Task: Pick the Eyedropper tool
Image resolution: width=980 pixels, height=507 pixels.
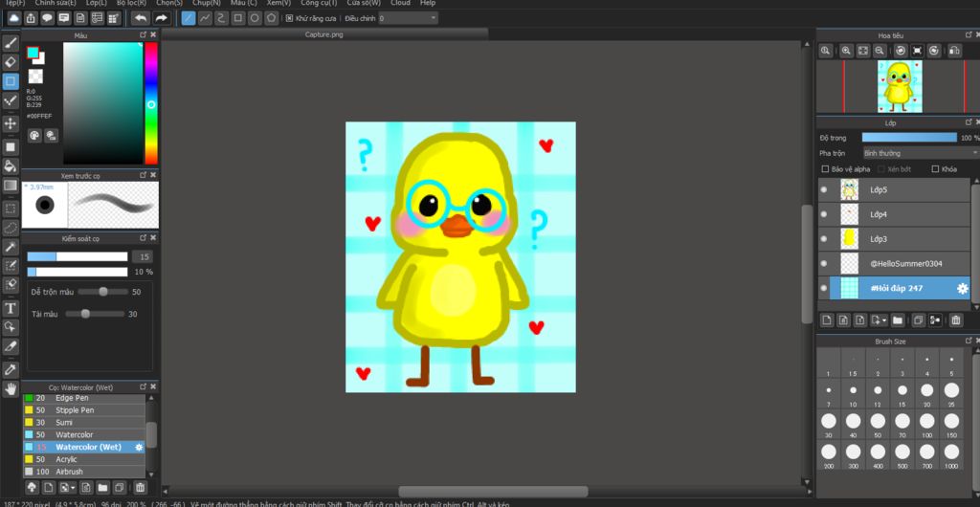Action: pos(11,369)
